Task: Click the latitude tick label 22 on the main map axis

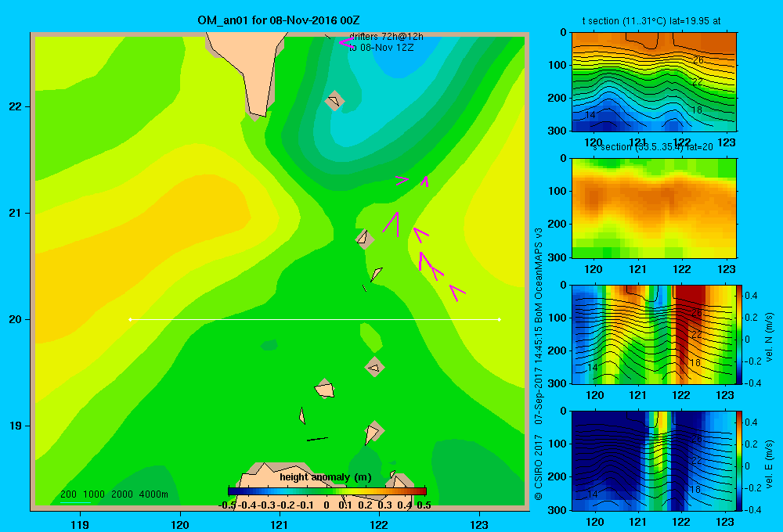Action: [x=16, y=106]
